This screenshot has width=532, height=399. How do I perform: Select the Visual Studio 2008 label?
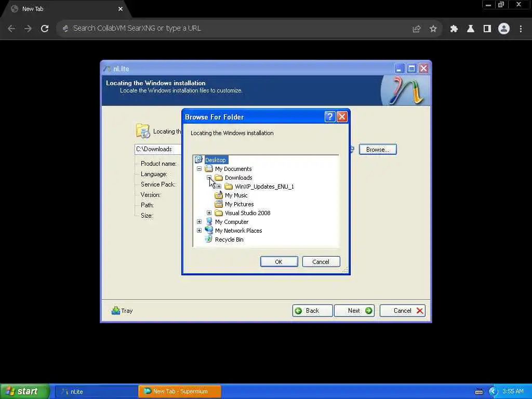coord(248,212)
